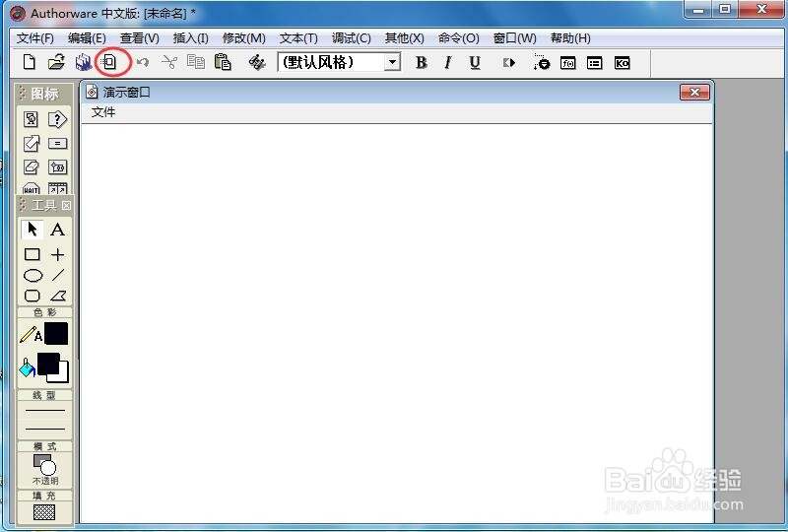788x532 pixels.
Task: Open the 修改(M) menu
Action: point(243,38)
